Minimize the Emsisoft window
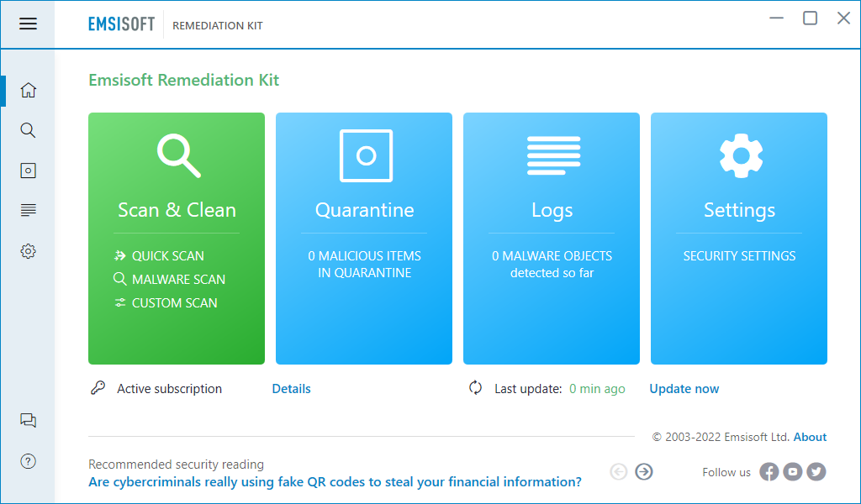Screen dimensions: 861x504 pos(776,18)
